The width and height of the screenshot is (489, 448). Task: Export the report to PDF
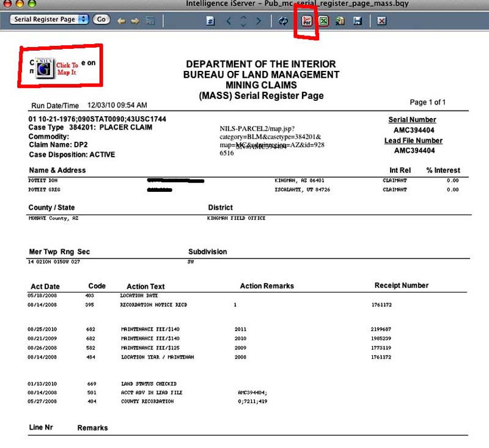(x=307, y=21)
